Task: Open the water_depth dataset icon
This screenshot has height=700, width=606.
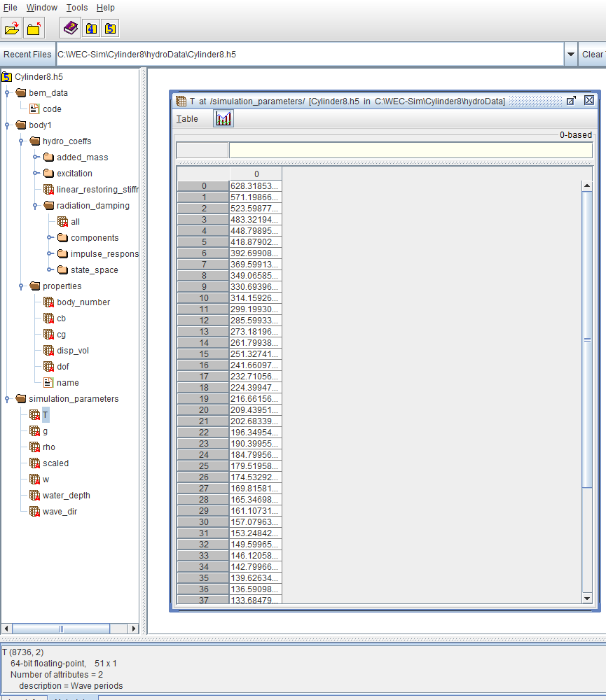Action: 34,495
